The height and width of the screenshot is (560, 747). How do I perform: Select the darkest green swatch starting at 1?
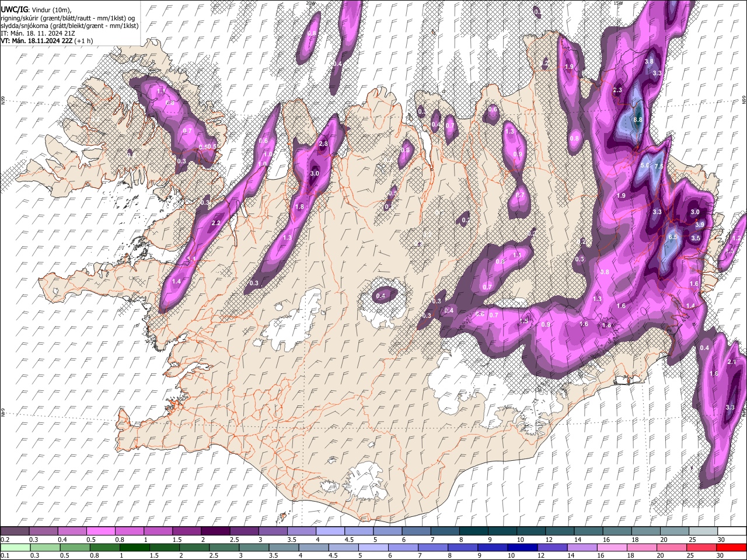134,547
